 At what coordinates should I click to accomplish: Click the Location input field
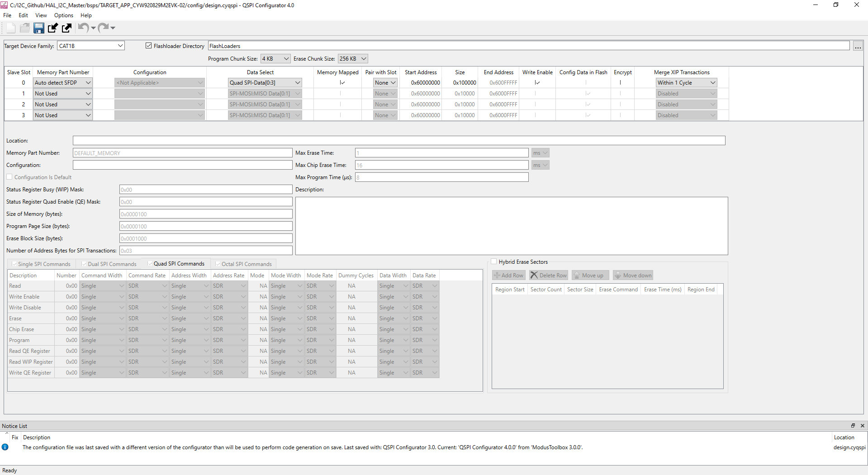tap(399, 141)
